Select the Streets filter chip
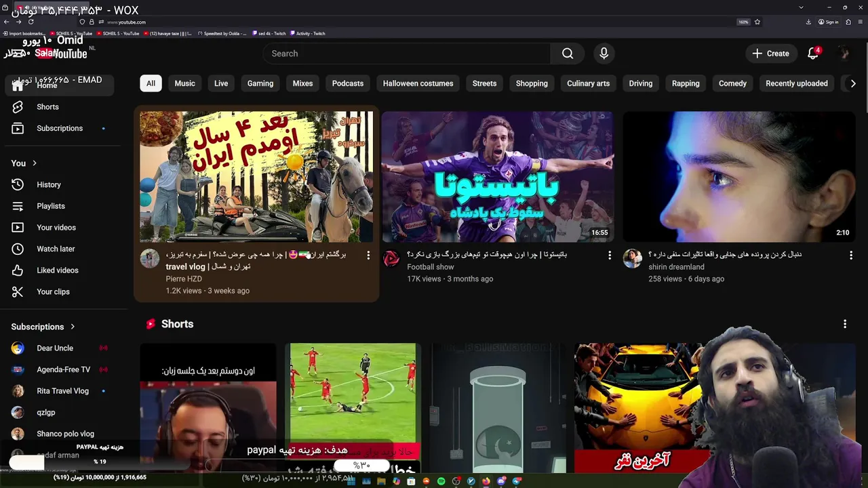 484,83
